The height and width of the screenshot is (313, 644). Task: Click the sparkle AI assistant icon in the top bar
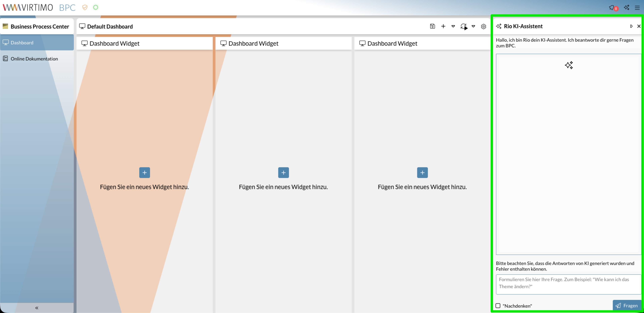(x=627, y=8)
